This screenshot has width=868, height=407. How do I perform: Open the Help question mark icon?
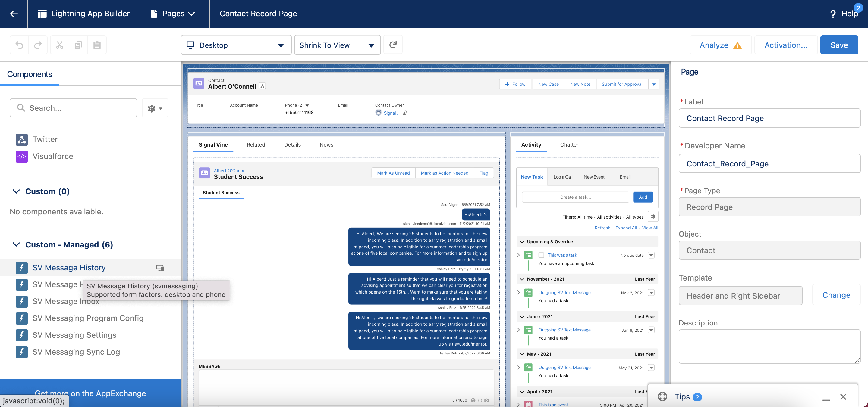(833, 14)
